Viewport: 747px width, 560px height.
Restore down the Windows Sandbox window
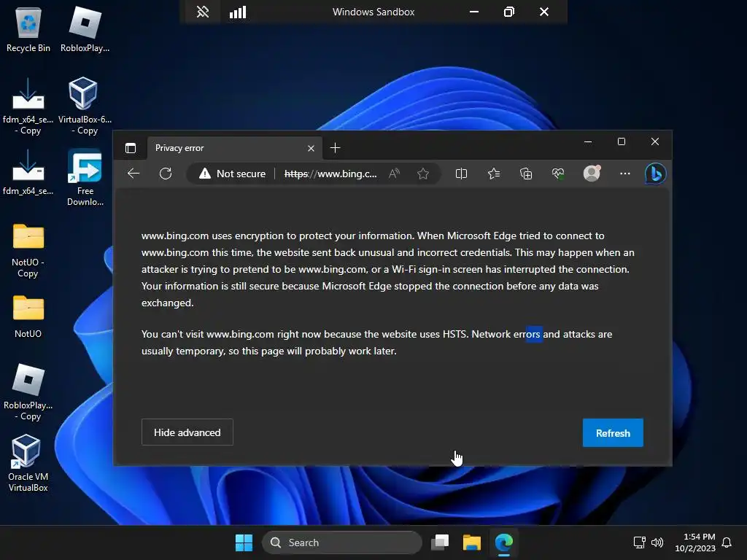tap(508, 12)
